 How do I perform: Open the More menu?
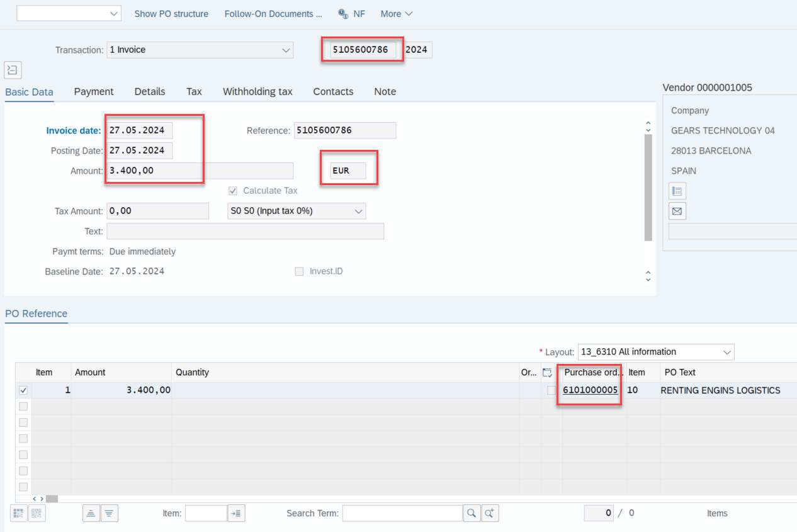coord(395,13)
